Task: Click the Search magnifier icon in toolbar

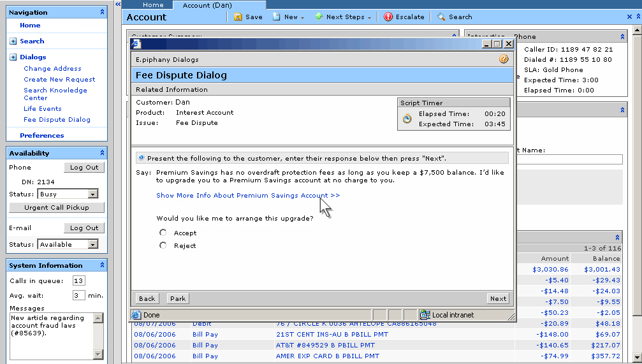Action: [x=441, y=17]
